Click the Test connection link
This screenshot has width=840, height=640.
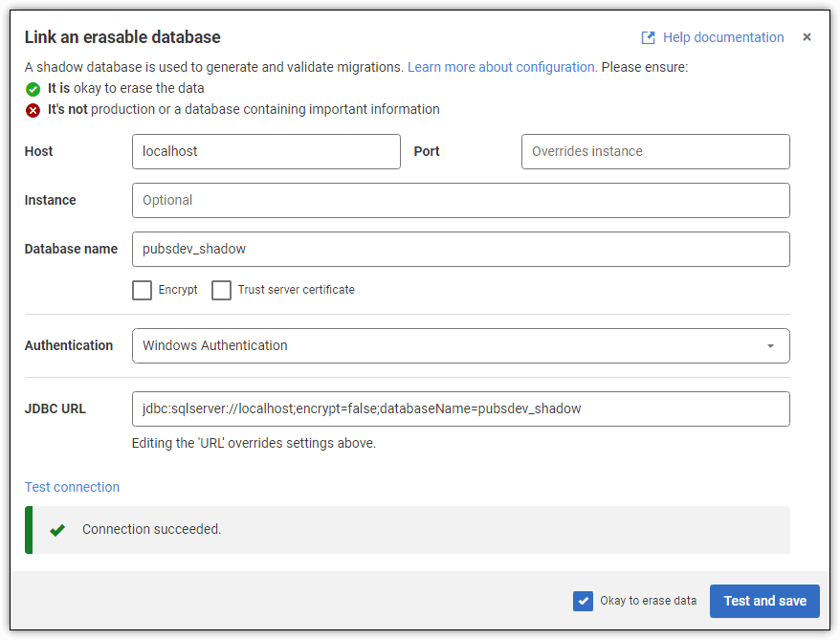(x=72, y=487)
